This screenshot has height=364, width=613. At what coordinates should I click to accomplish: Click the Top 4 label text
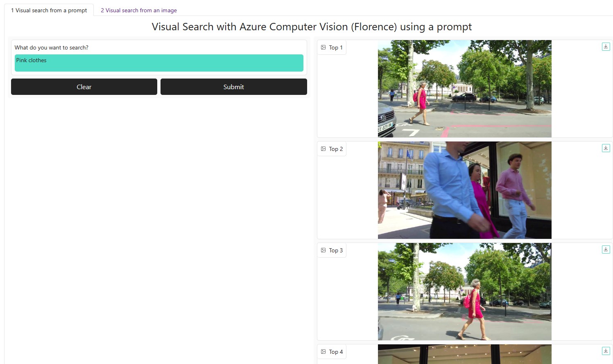336,352
